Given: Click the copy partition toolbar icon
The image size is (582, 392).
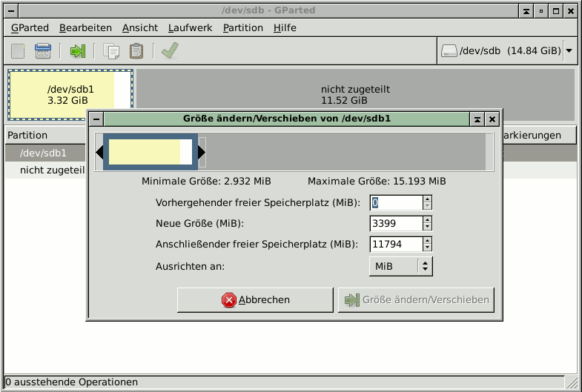Looking at the screenshot, I should click(x=112, y=51).
